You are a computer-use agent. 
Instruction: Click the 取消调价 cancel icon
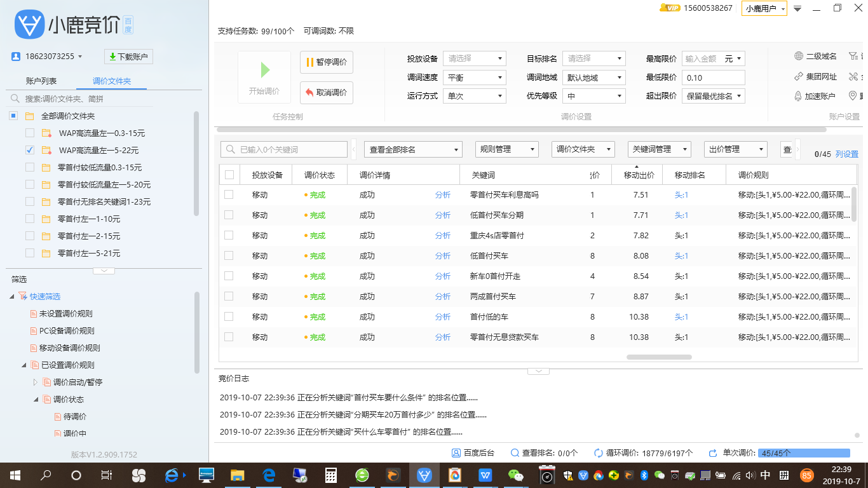(x=308, y=93)
